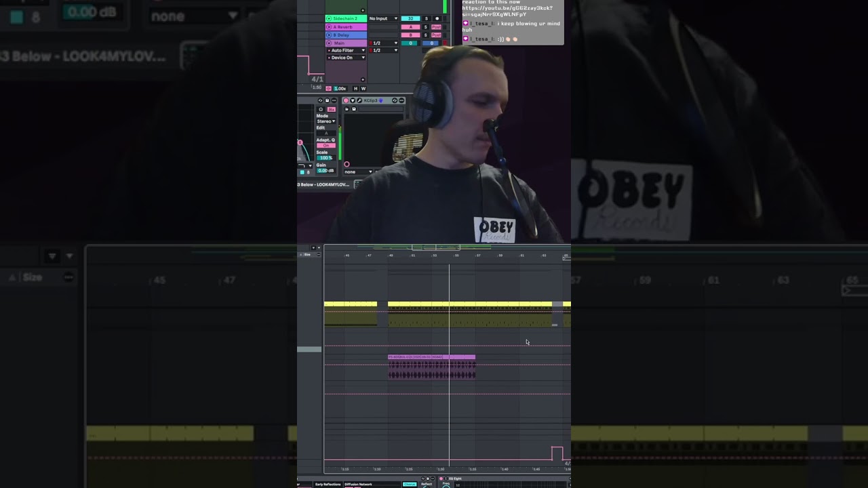The width and height of the screenshot is (868, 488).
Task: Click the EQ Eight fold icon
Action: (x=446, y=479)
